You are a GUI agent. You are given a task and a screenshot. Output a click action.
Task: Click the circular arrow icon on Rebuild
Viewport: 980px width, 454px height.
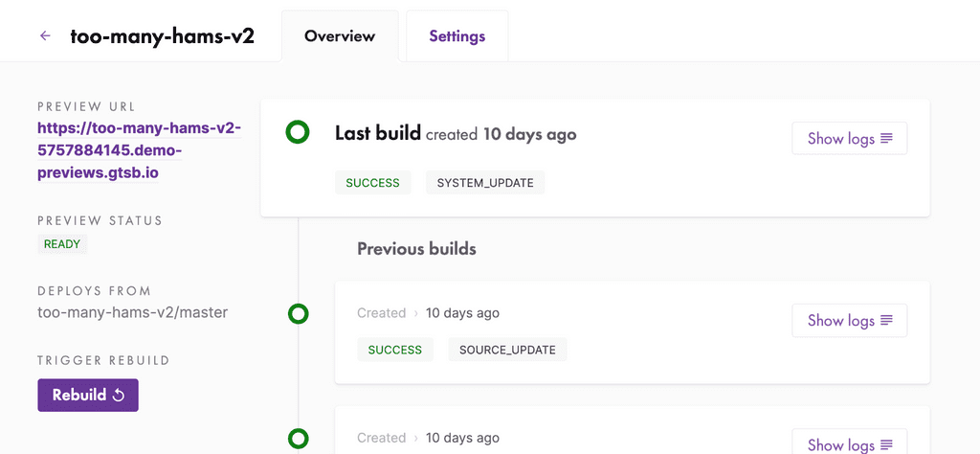pyautogui.click(x=118, y=396)
